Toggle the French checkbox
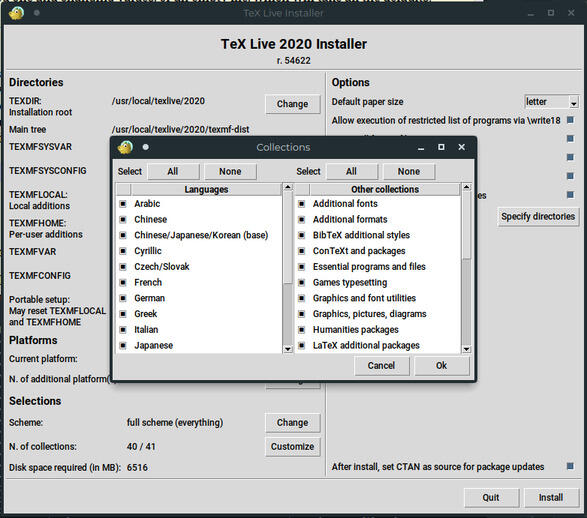The width and height of the screenshot is (587, 518). pos(122,282)
